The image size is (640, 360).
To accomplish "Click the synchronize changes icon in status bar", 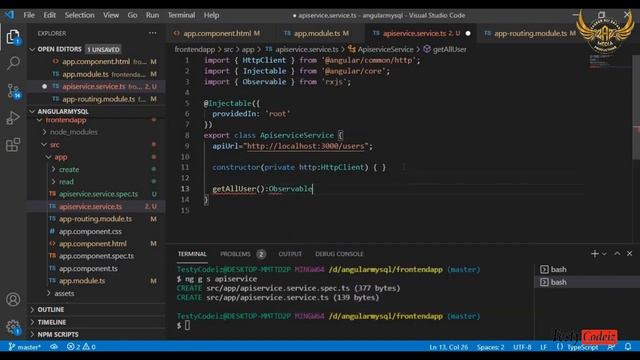I will [x=54, y=347].
